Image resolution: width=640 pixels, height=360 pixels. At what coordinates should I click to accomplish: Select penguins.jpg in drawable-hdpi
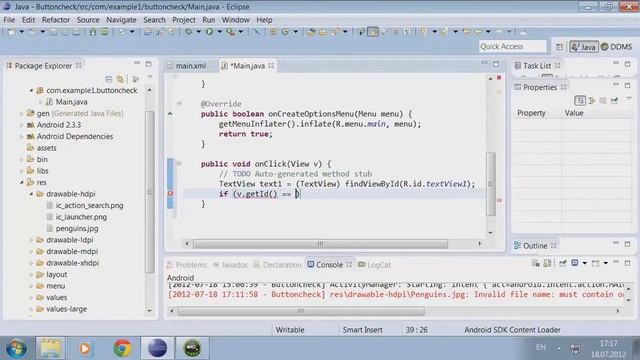pyautogui.click(x=77, y=229)
